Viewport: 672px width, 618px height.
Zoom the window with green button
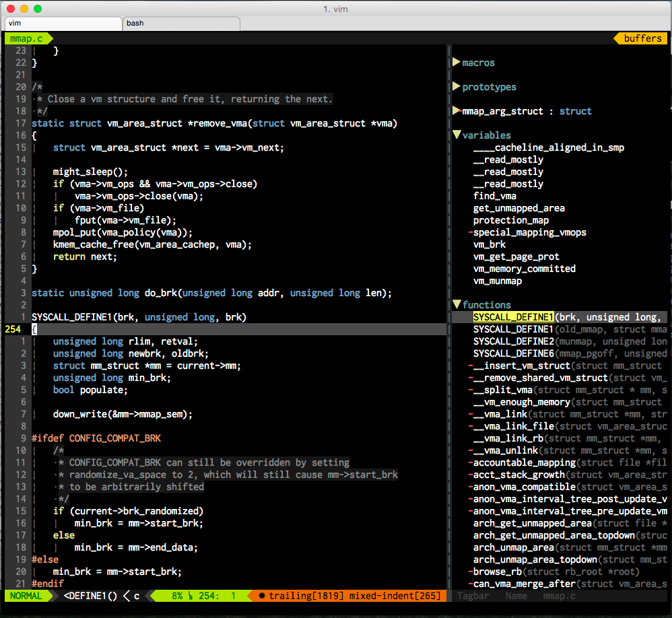38,9
